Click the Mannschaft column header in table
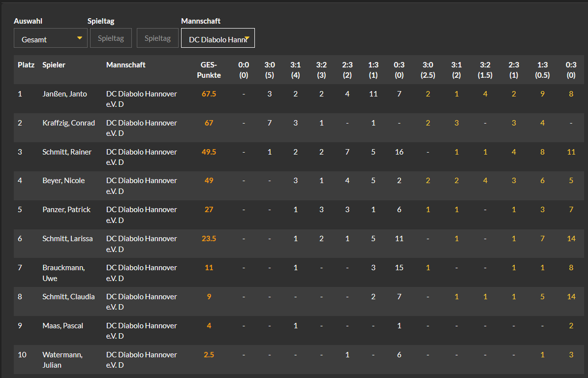 coord(125,65)
